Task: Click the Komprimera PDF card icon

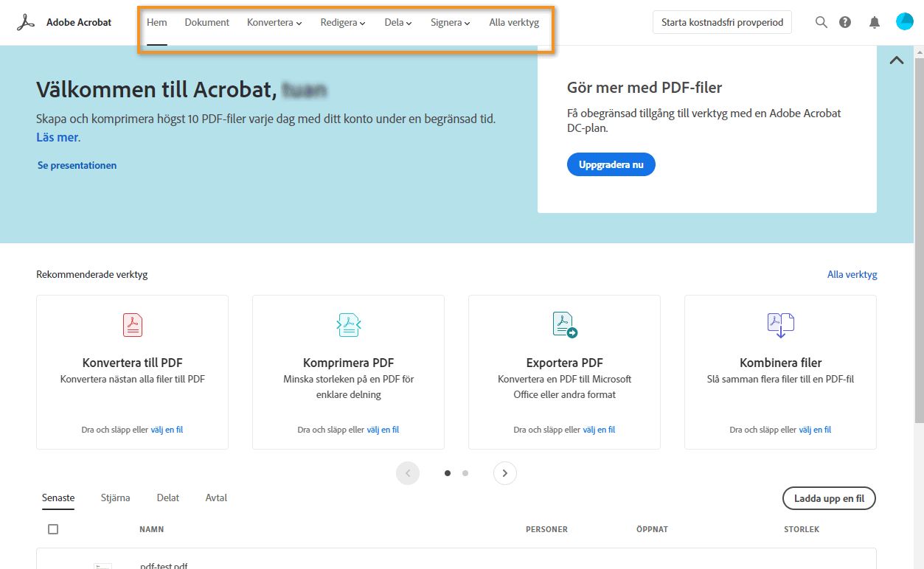Action: tap(349, 324)
